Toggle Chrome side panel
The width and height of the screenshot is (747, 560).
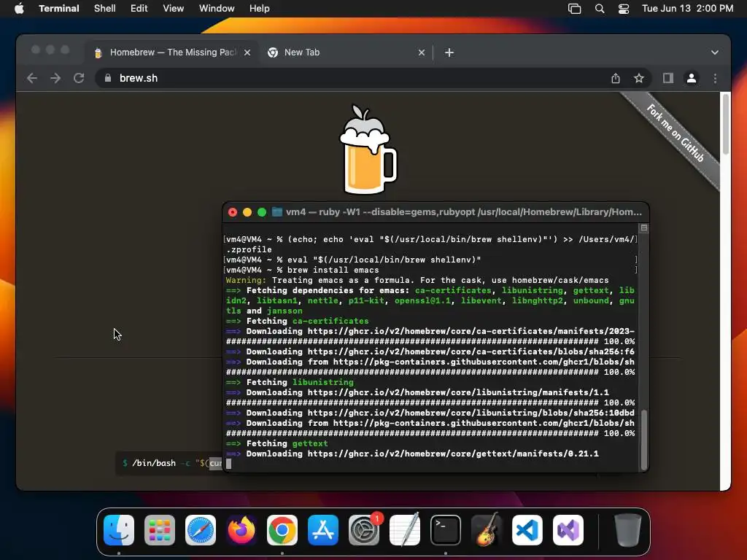pos(668,78)
